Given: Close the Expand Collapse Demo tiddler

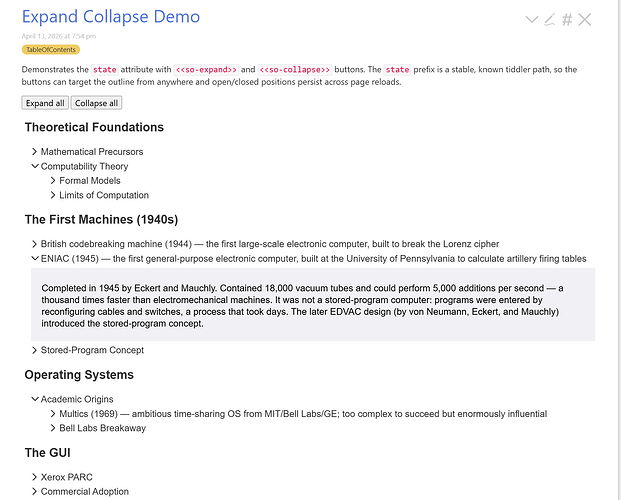Looking at the screenshot, I should coord(585,19).
